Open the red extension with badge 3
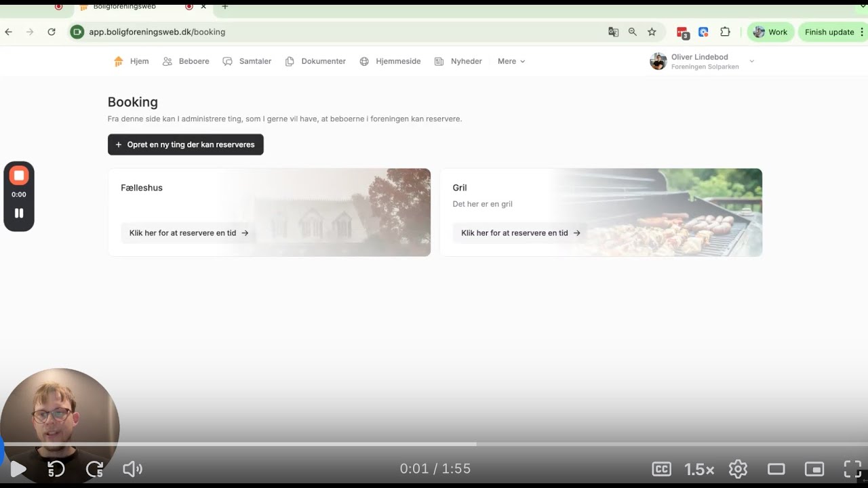Screen dimensions: 868x488 click(x=683, y=33)
